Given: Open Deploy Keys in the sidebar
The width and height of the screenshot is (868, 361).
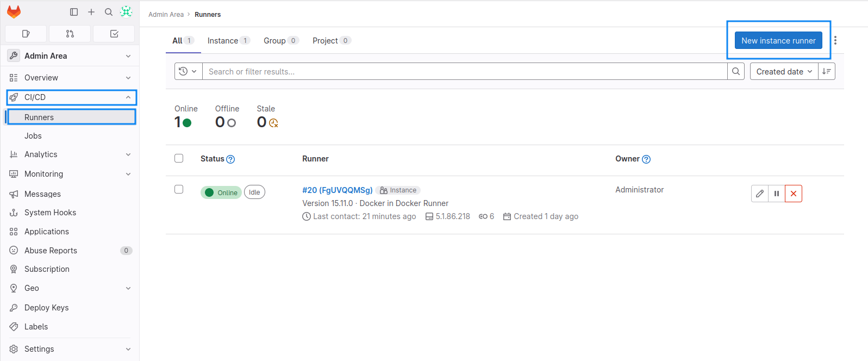Looking at the screenshot, I should (70, 308).
